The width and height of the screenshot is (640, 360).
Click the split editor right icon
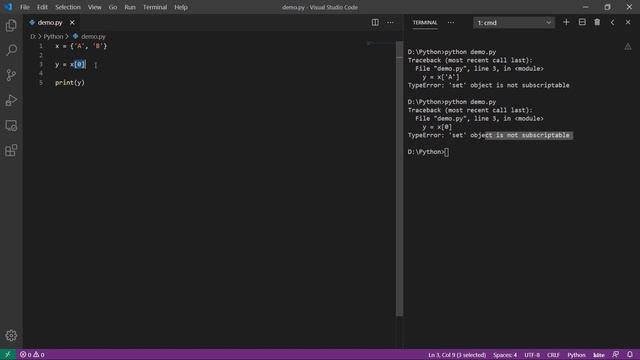tap(375, 22)
